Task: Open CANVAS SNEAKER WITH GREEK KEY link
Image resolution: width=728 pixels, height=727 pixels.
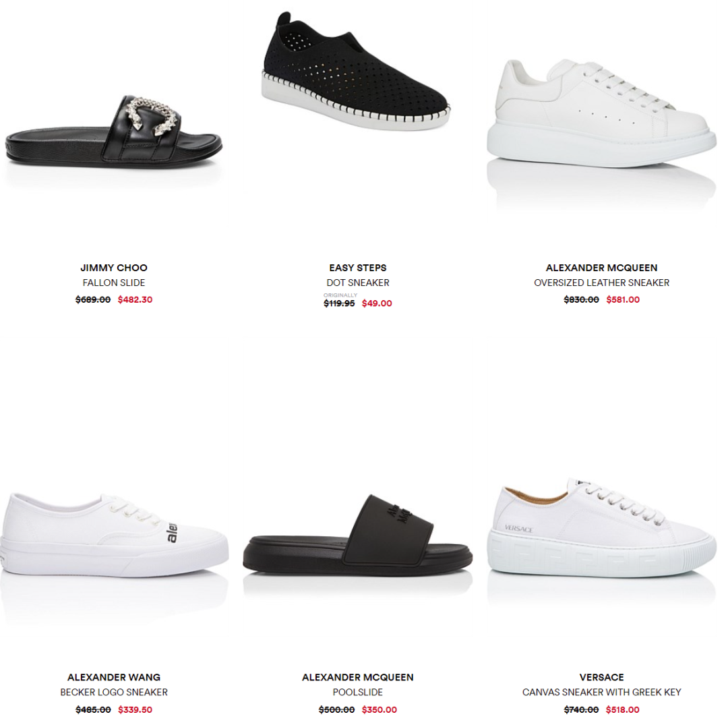Action: click(601, 692)
